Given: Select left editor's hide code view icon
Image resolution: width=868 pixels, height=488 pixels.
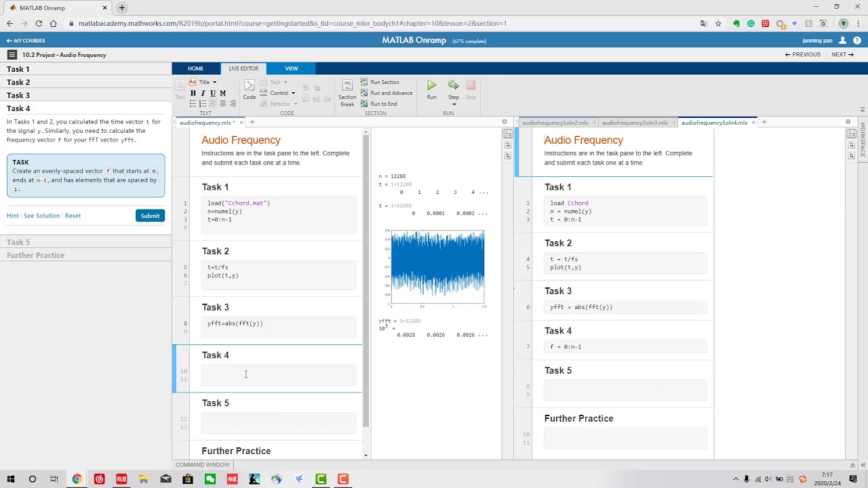Looking at the screenshot, I should pyautogui.click(x=507, y=156).
